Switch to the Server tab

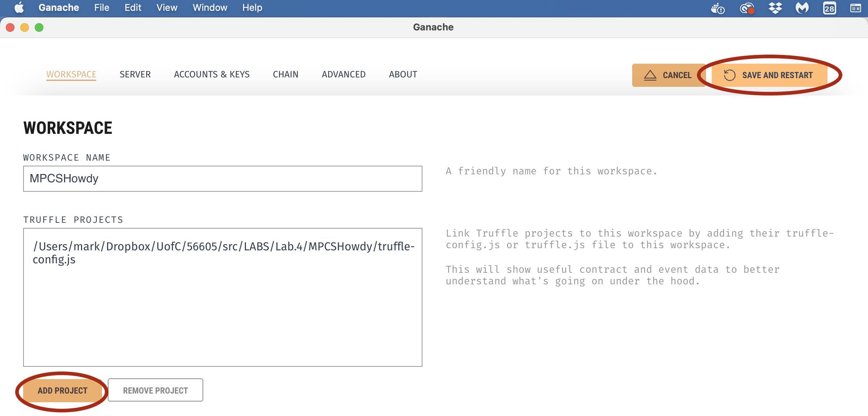pos(135,74)
